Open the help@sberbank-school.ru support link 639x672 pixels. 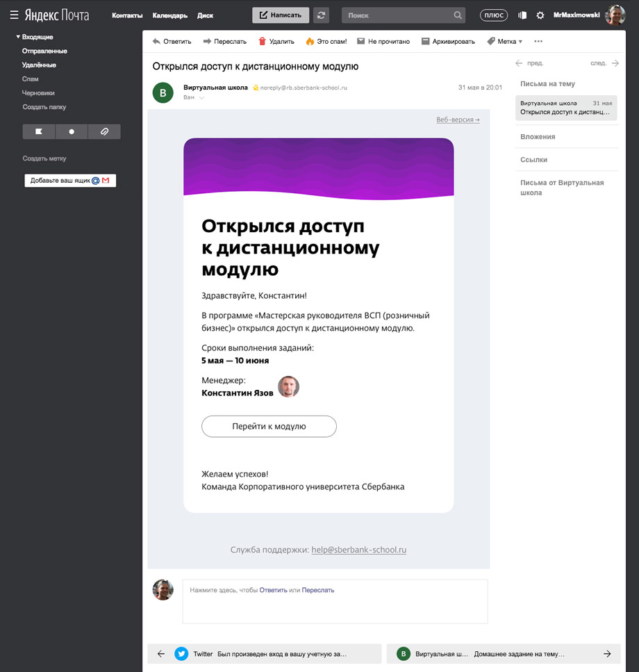point(358,550)
